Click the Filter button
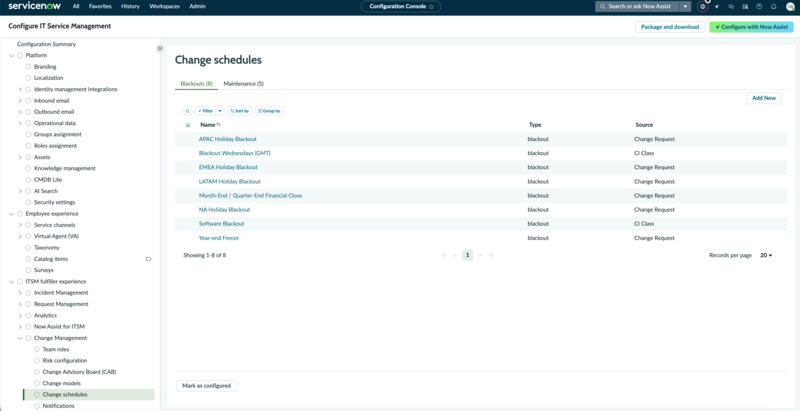Viewport: 800px width, 411px height. pos(206,111)
